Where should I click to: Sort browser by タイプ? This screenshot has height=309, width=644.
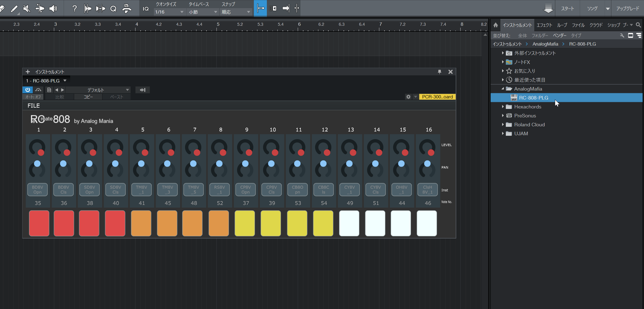tap(576, 36)
